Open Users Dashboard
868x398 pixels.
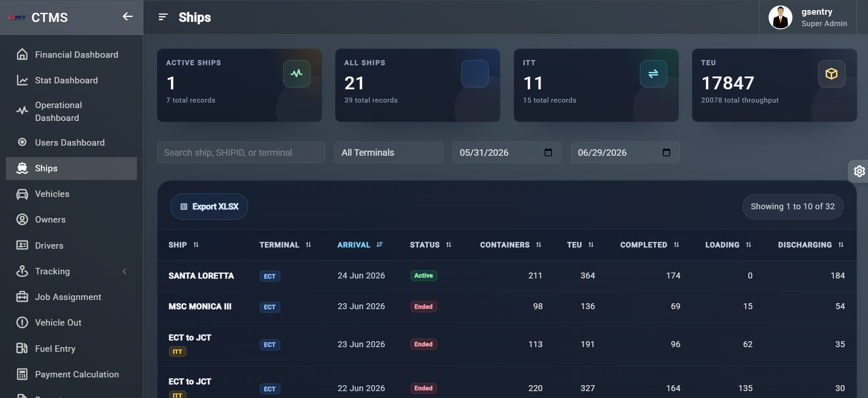71,142
